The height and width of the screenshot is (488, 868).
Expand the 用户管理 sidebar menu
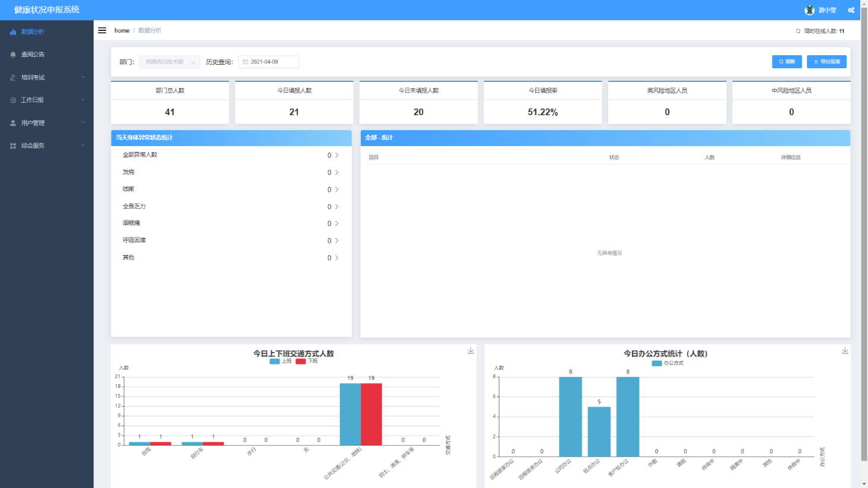[x=46, y=123]
